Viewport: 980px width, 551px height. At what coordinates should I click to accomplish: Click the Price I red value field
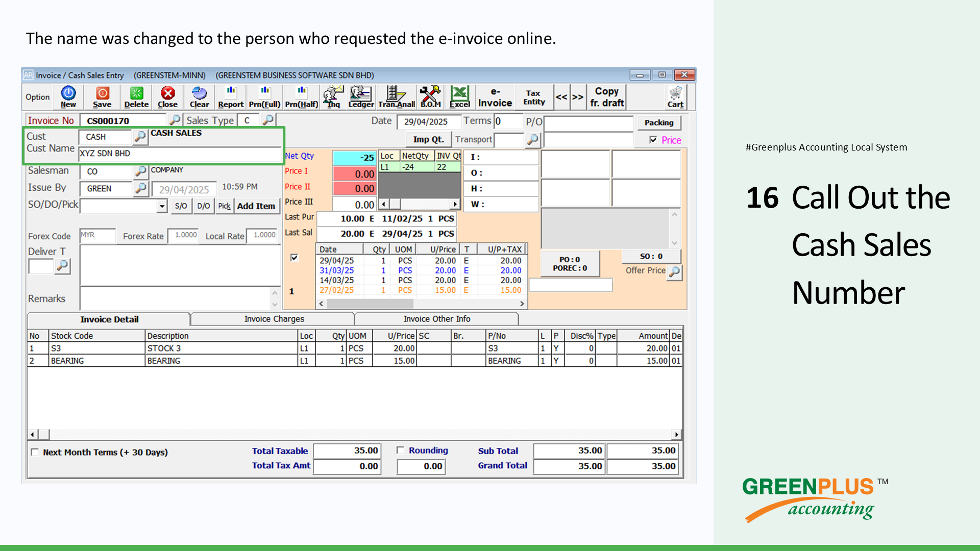(x=354, y=174)
